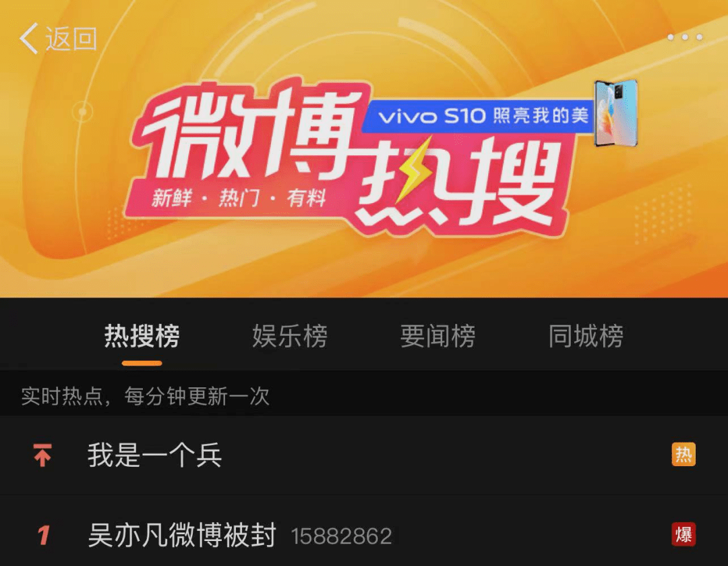Select the 热搜榜 tab

click(x=142, y=336)
